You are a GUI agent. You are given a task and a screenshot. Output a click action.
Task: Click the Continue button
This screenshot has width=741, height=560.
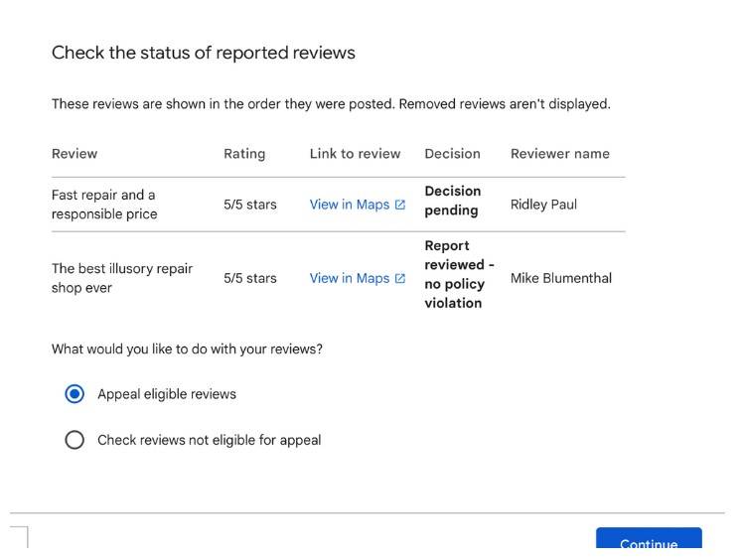coord(649,538)
